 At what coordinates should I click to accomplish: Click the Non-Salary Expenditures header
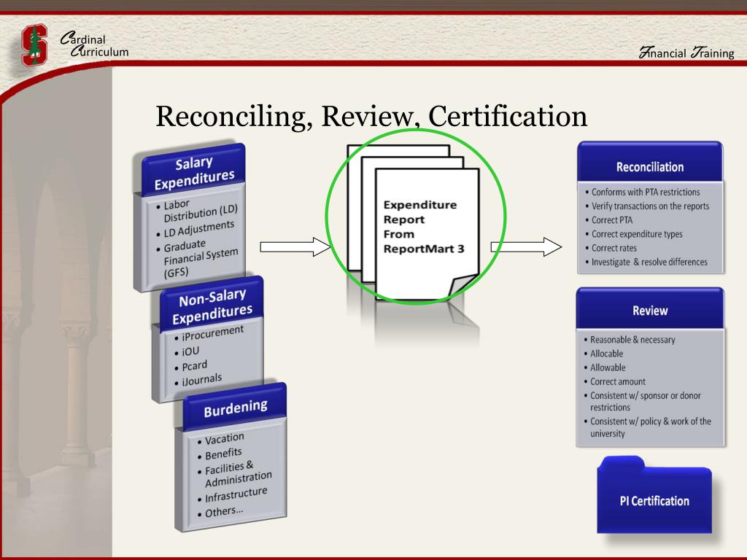[x=212, y=305]
